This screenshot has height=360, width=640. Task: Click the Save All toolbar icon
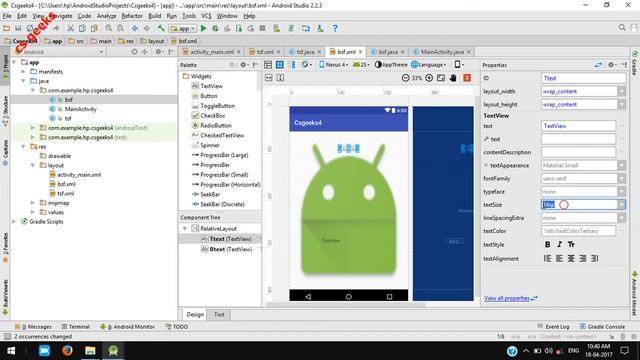point(18,28)
